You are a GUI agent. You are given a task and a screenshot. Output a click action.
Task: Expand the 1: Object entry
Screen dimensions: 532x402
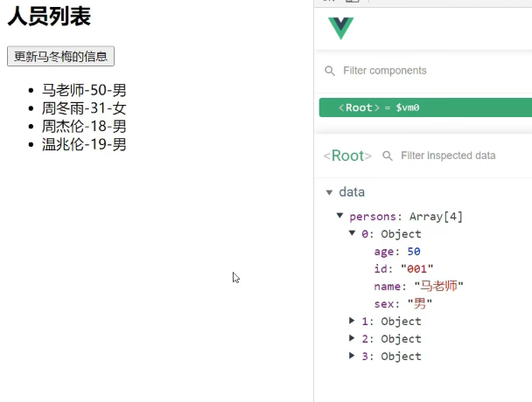click(352, 322)
